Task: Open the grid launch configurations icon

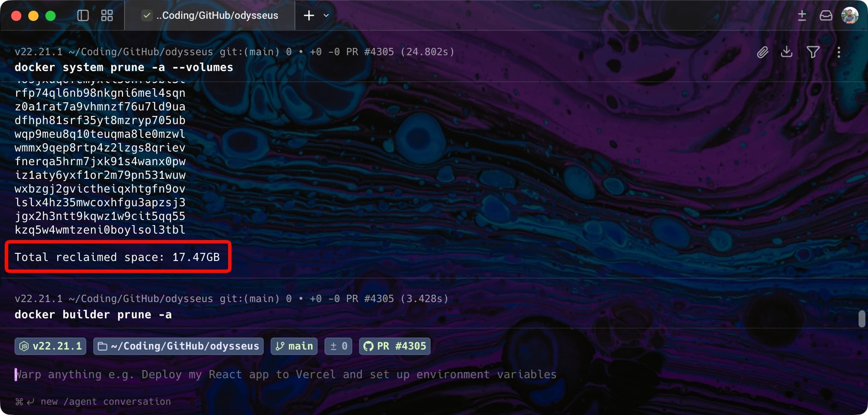Action: point(107,16)
